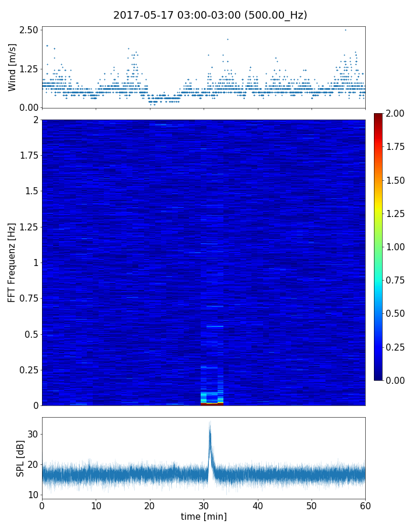This screenshot has width=420, height=525.
Task: Click the 30 tick on the SPL axis
Action: tap(32, 434)
